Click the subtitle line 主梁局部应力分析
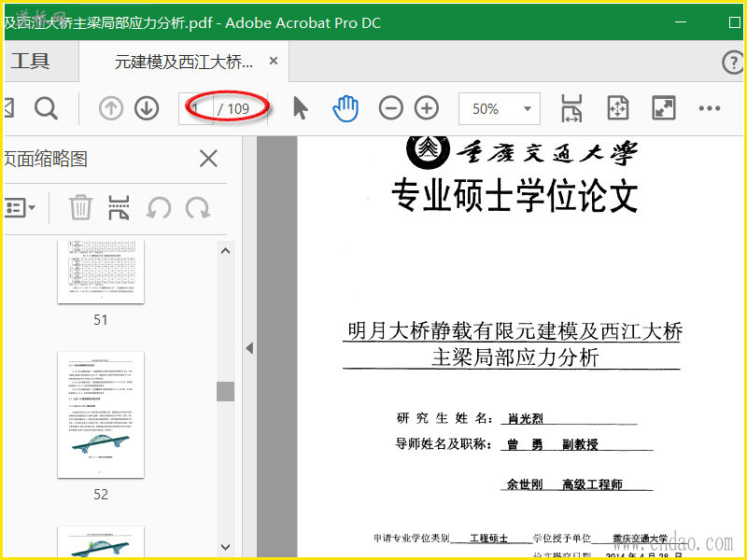Viewport: 747px width, 560px height. pos(515,357)
